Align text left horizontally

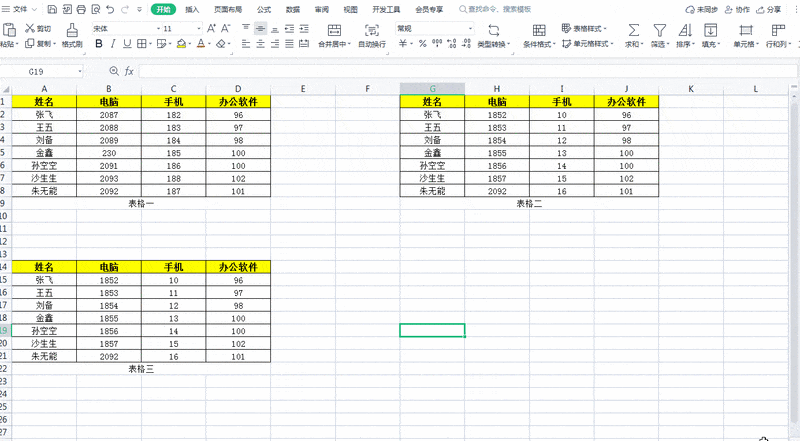tap(246, 44)
